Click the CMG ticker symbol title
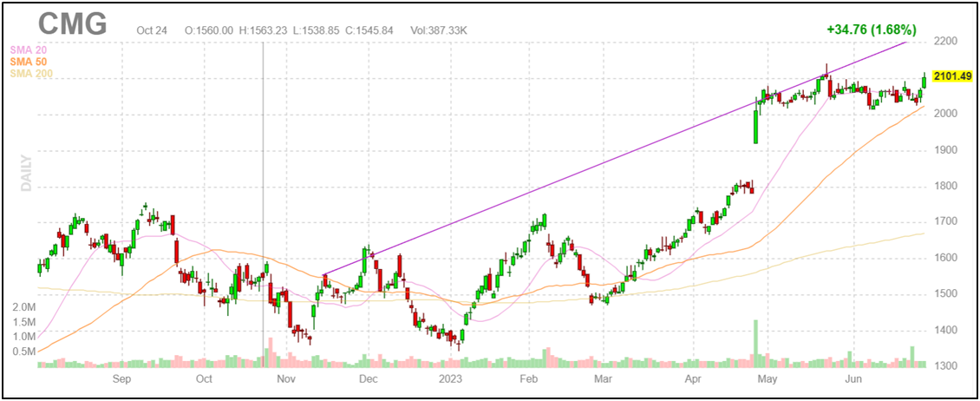 [x=73, y=23]
